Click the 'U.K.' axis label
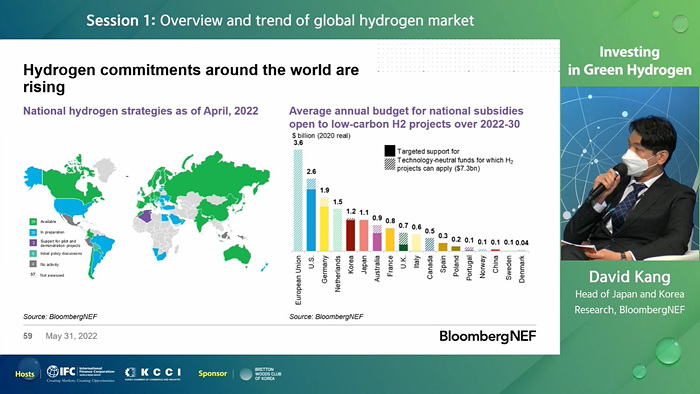This screenshot has height=394, width=700. click(x=404, y=262)
